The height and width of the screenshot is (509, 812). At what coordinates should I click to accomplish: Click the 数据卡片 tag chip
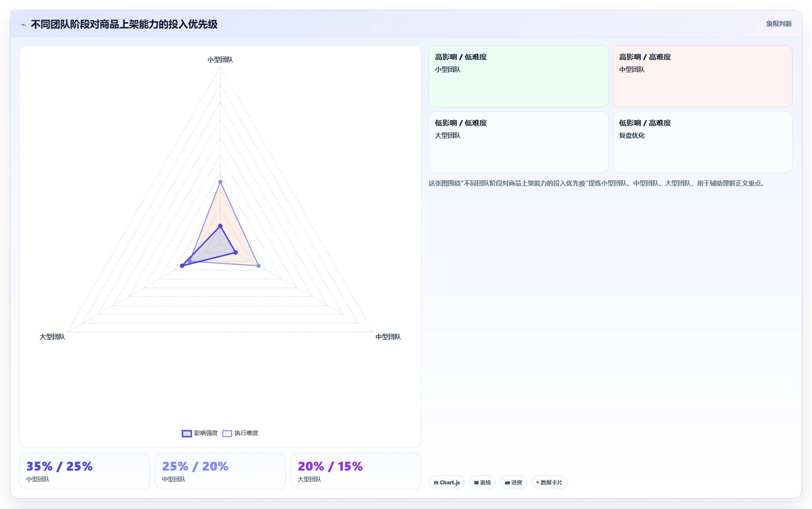tap(549, 482)
